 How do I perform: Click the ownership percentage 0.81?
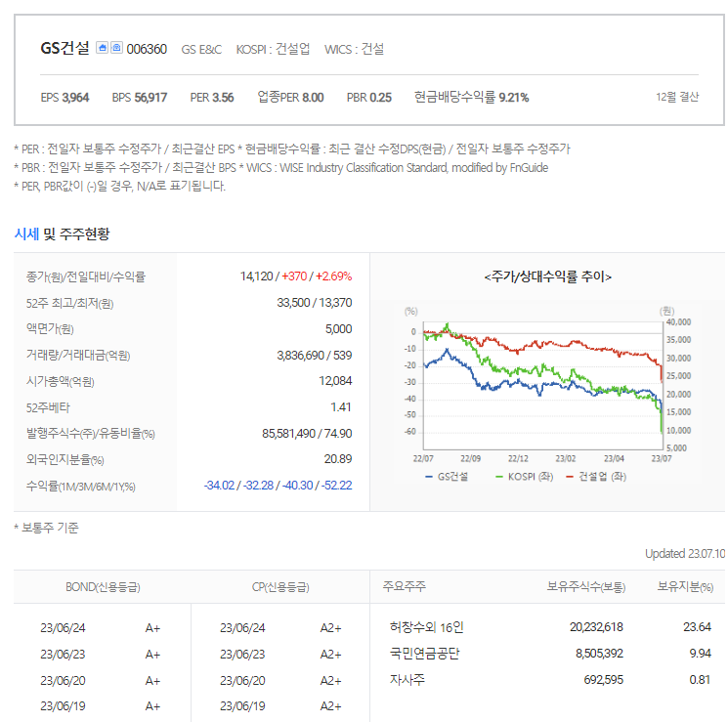pyautogui.click(x=700, y=680)
